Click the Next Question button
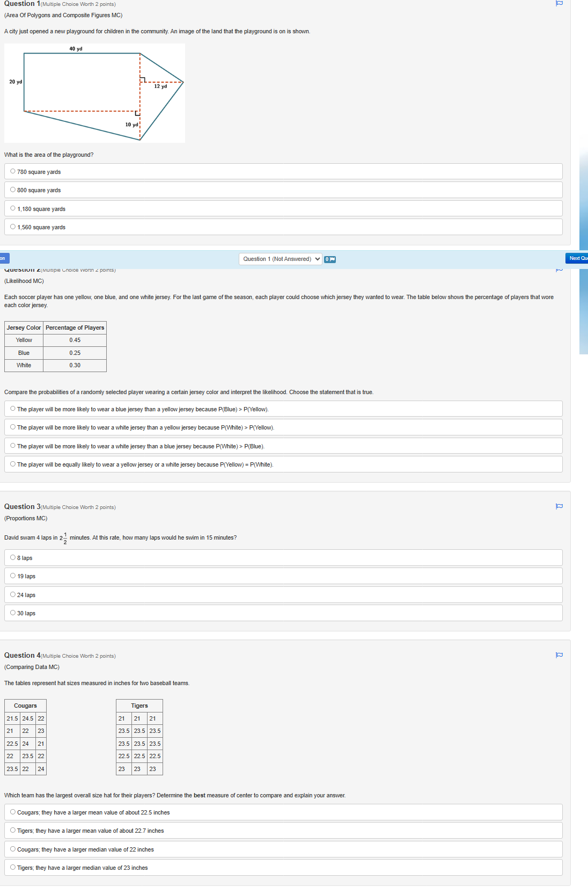This screenshot has width=588, height=887. (x=577, y=258)
